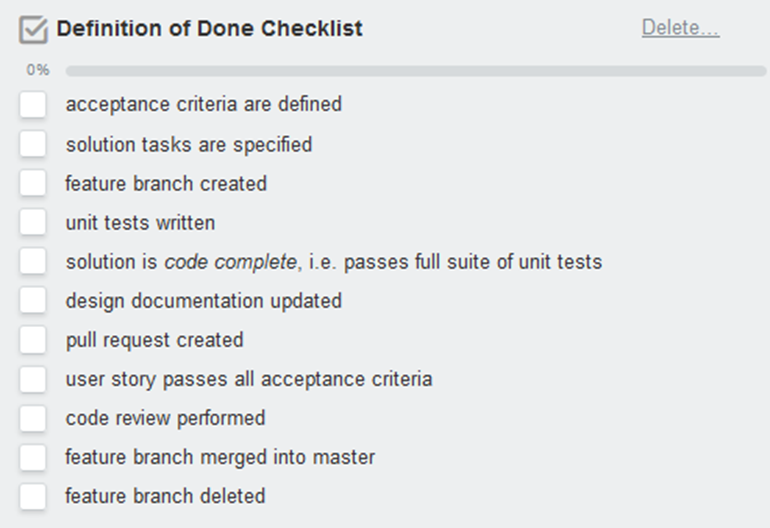Click the 'unit tests written' item text

tap(140, 223)
